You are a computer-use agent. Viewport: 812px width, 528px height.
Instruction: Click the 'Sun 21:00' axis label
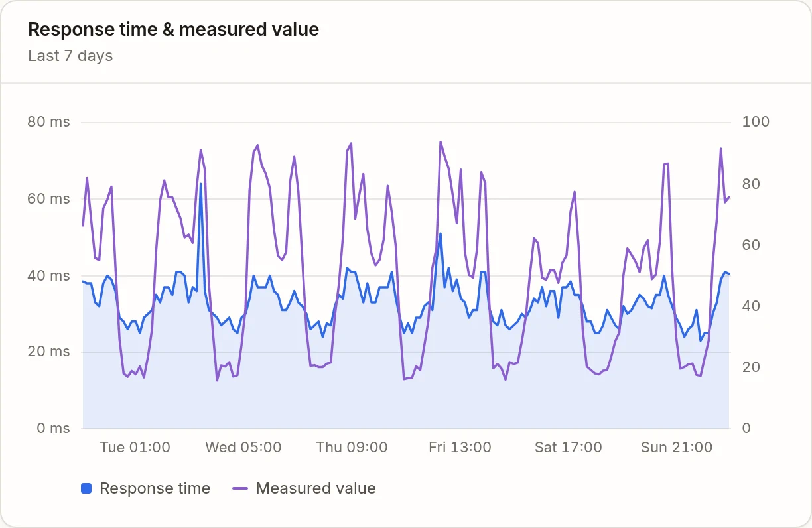click(x=677, y=448)
